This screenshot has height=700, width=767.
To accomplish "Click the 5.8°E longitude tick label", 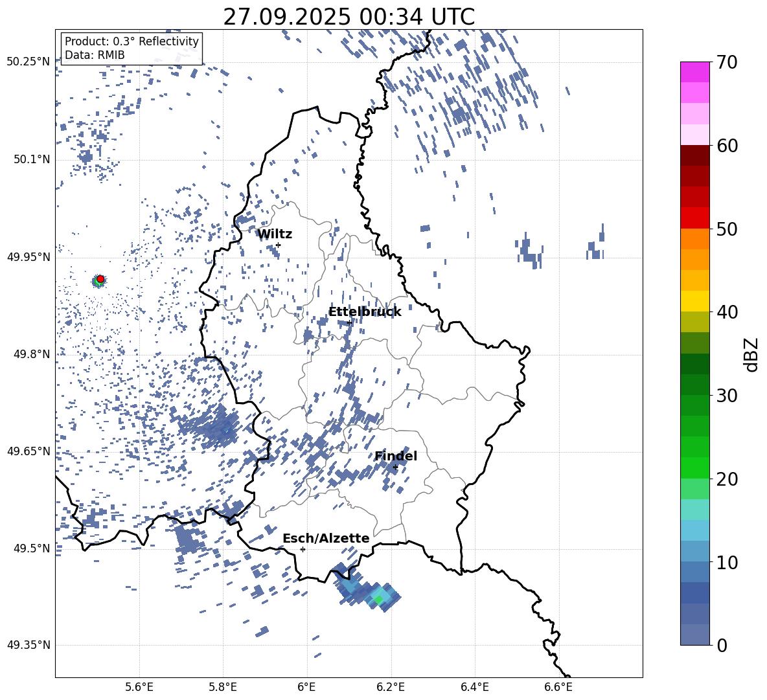I will point(223,687).
